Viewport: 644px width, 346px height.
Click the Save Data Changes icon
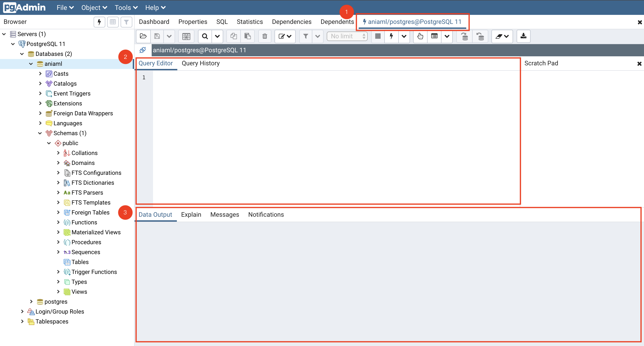coord(186,36)
